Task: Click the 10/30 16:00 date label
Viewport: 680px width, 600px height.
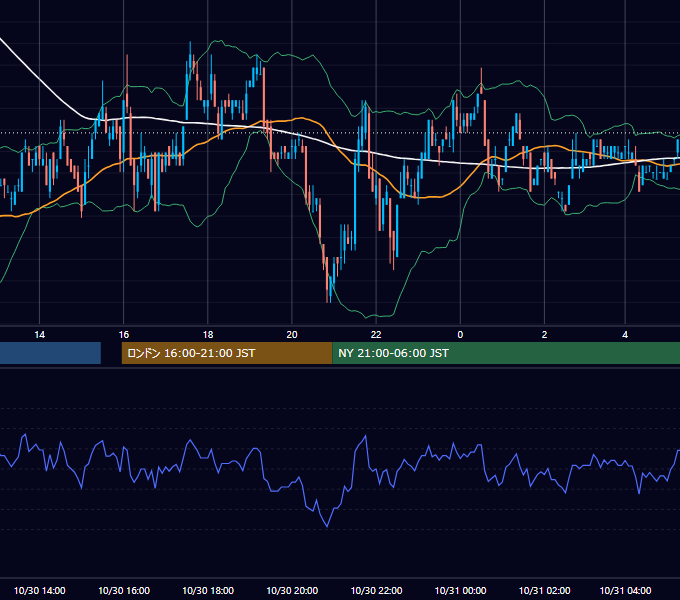Action: click(124, 590)
